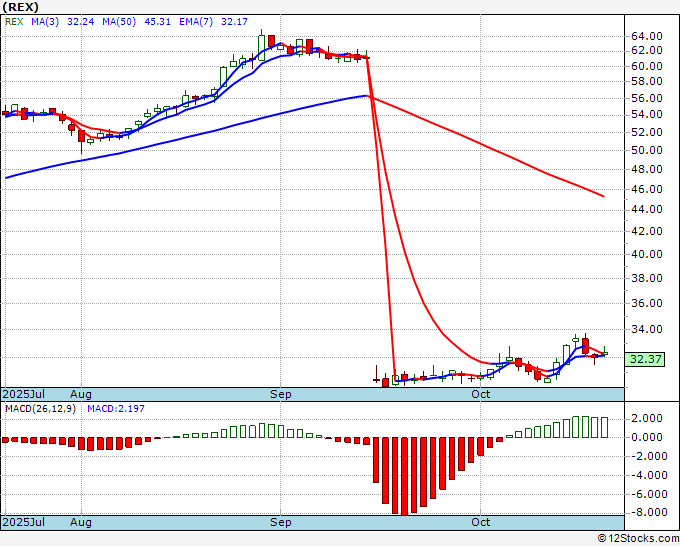Click the 2025Jul label on price chart axis
Screen dimensions: 680x546
point(24,394)
